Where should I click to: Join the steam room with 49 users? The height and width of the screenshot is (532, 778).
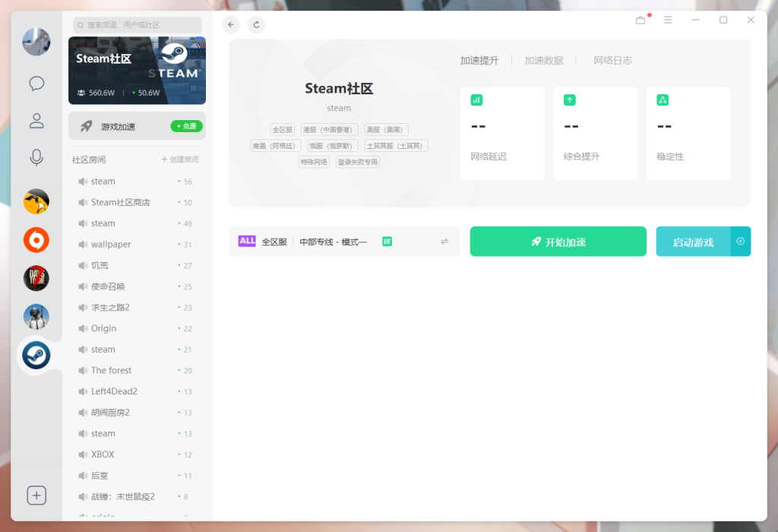(137, 223)
